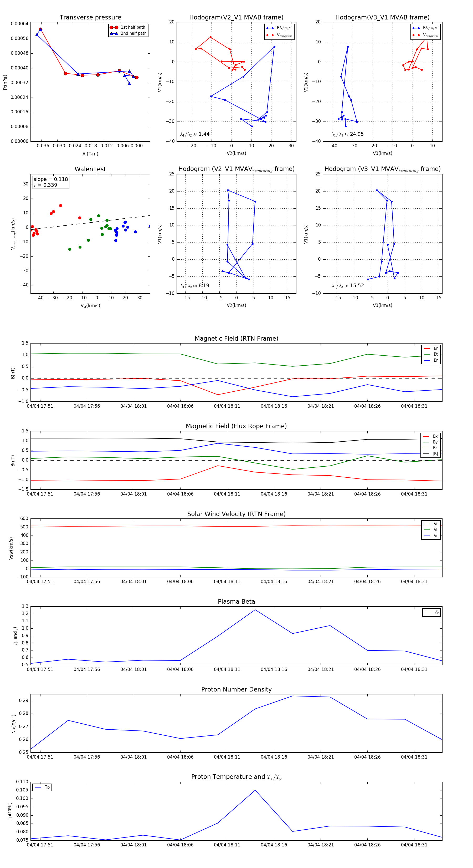Click the 'Proton Number Density' title
The image size is (473, 868).
[236, 689]
